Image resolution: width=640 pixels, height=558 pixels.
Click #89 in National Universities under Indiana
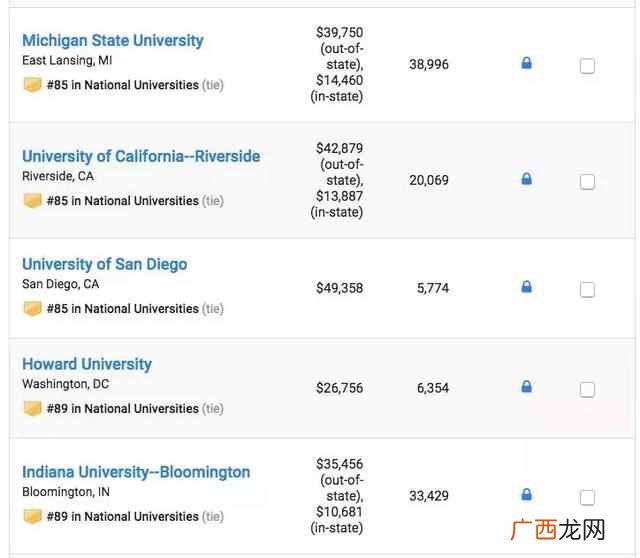pyautogui.click(x=123, y=516)
